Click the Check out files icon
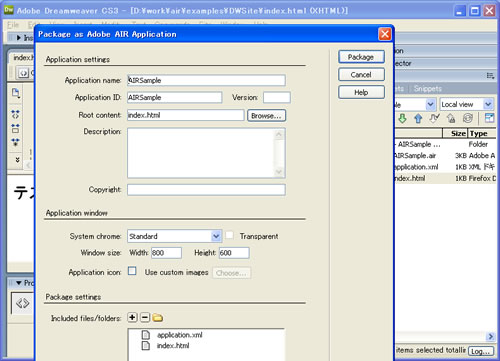This screenshot has width=500, height=361. point(434,118)
